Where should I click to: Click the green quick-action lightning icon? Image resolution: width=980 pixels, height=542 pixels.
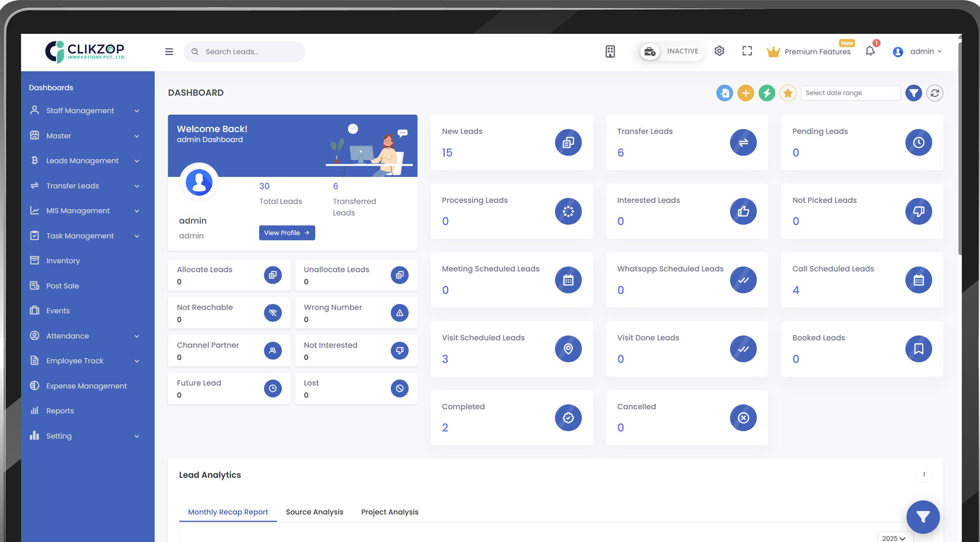tap(767, 93)
